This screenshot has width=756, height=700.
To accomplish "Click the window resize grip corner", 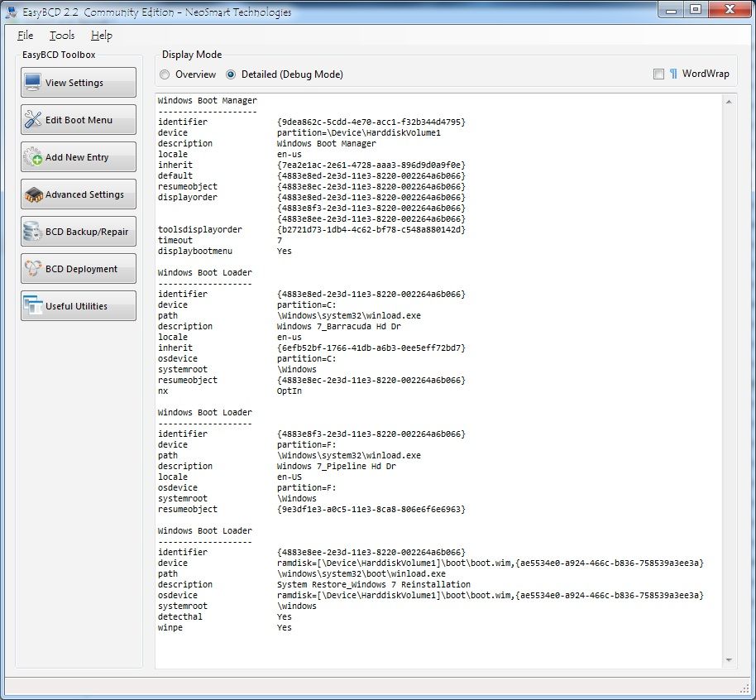I will [745, 688].
